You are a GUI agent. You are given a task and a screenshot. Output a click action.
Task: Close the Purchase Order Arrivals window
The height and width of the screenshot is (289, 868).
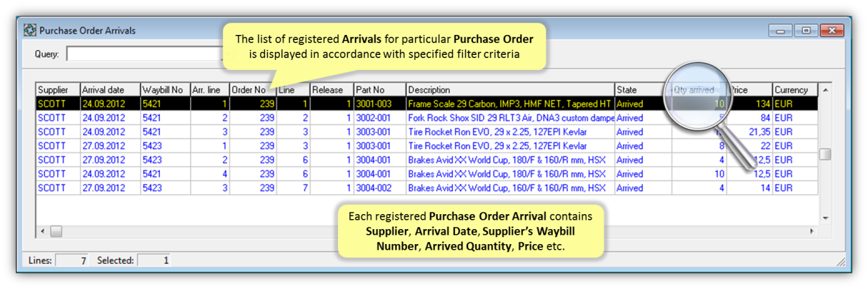point(832,31)
